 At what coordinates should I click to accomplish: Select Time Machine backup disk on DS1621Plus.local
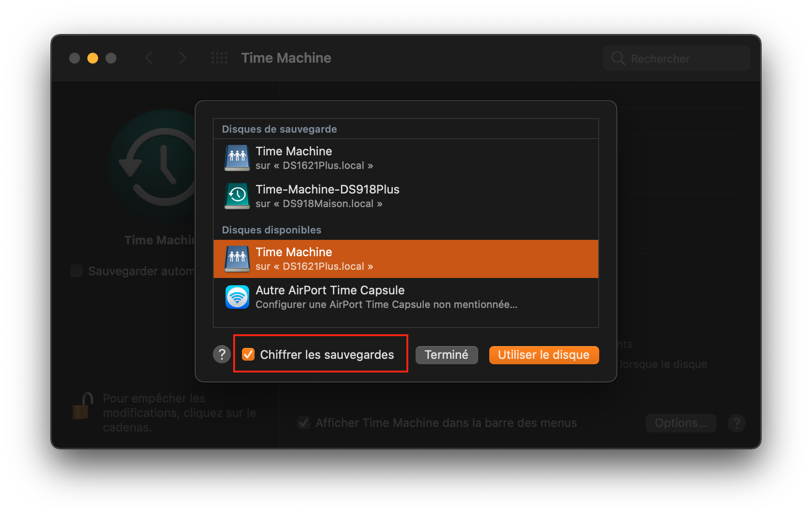(406, 158)
